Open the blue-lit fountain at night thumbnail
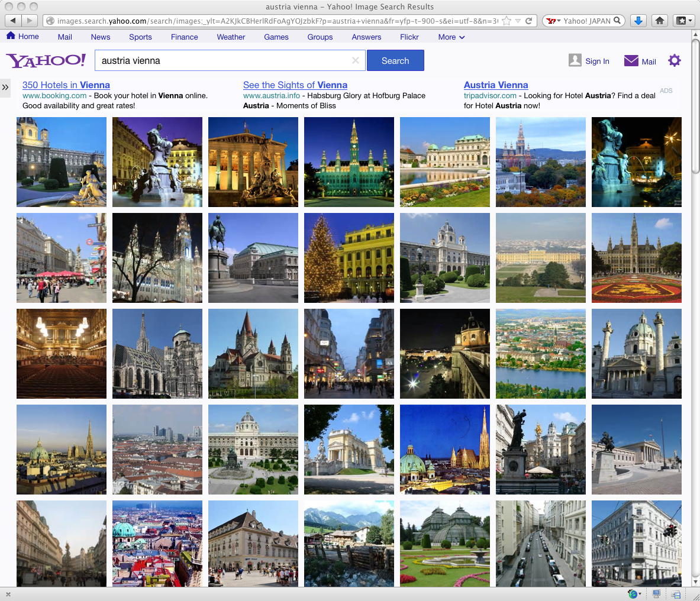700x601 pixels. pyautogui.click(x=637, y=162)
